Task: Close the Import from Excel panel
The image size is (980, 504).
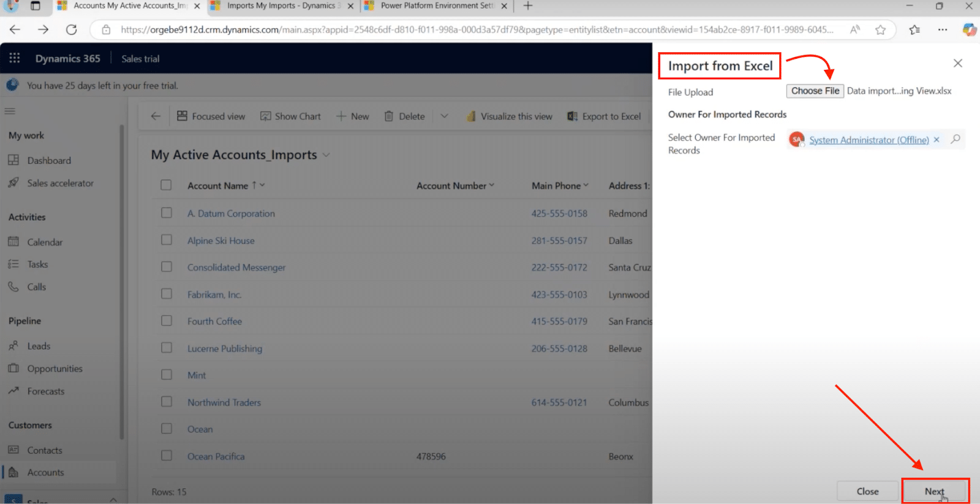Action: point(957,63)
